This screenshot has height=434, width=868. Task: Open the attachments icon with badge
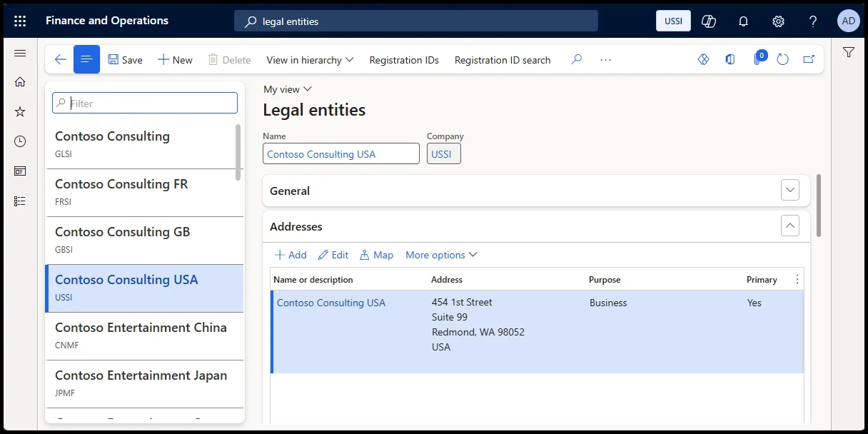pyautogui.click(x=758, y=59)
